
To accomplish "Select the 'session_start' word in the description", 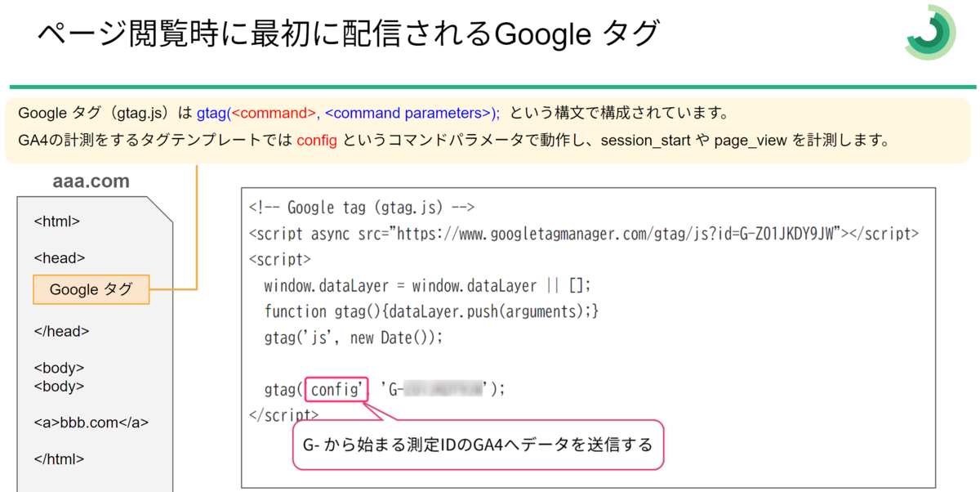I will pyautogui.click(x=645, y=141).
